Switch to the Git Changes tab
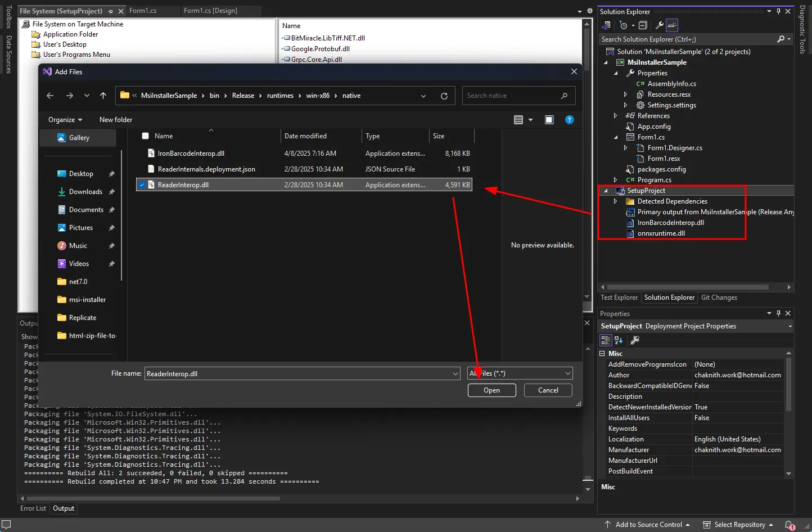 (x=719, y=297)
